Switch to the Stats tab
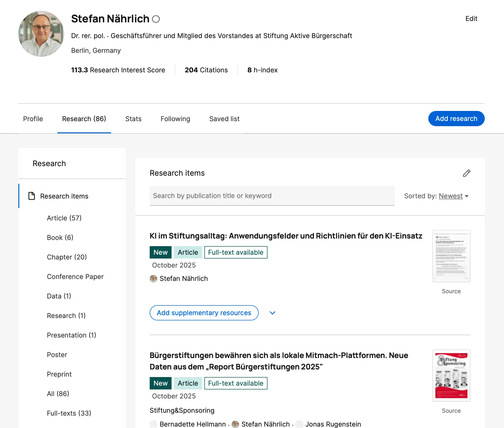 coord(133,119)
